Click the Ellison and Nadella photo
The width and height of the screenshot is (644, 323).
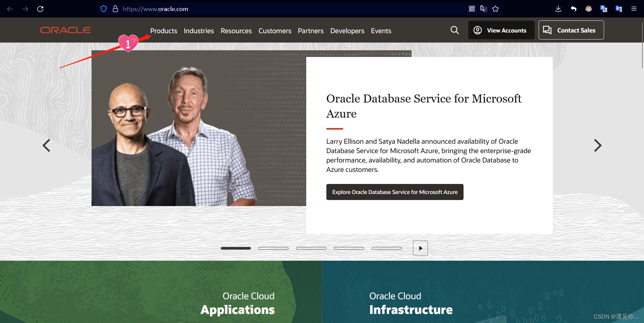(199, 128)
